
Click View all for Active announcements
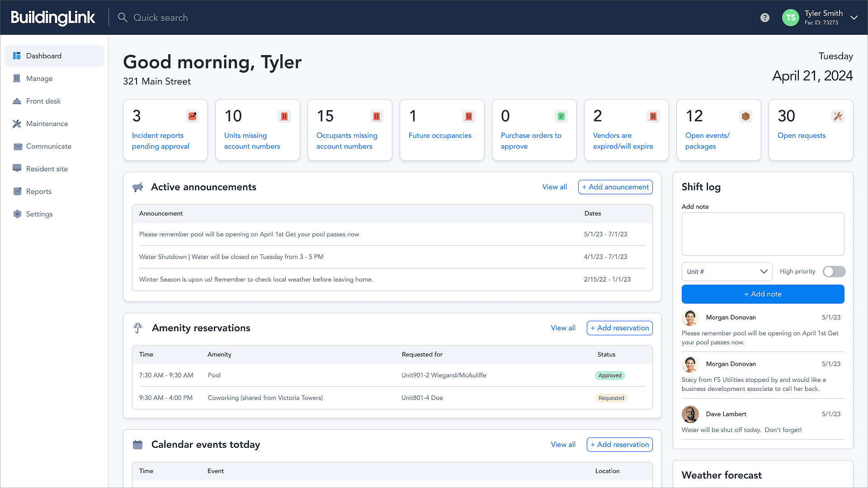pos(554,187)
